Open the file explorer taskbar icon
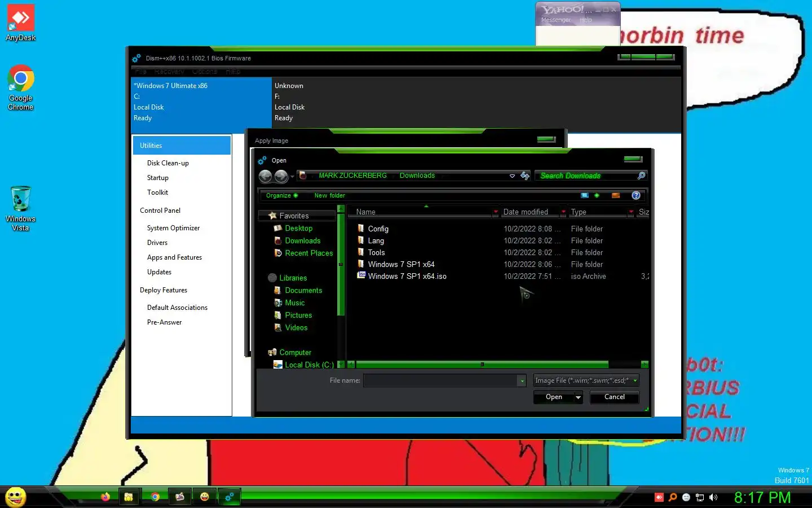Image resolution: width=812 pixels, height=508 pixels. click(129, 497)
